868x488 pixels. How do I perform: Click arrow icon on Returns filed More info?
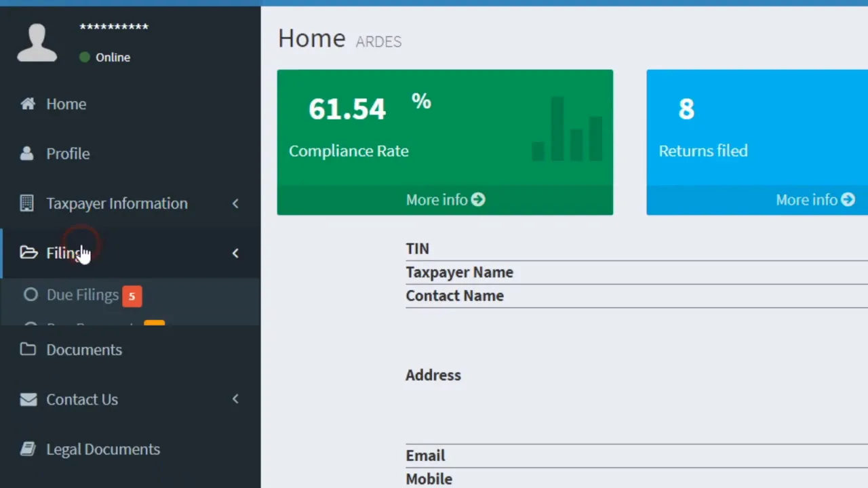click(x=848, y=199)
